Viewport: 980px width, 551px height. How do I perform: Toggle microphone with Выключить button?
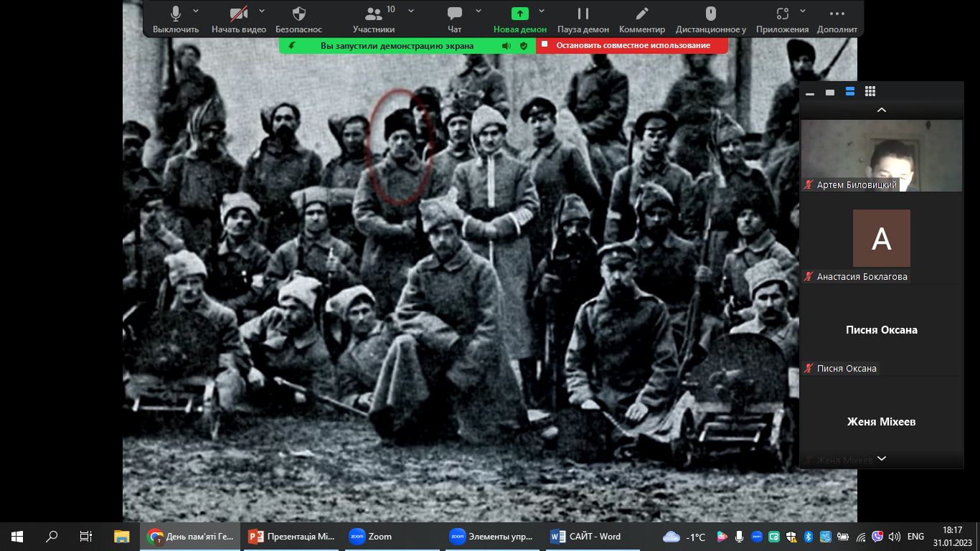pyautogui.click(x=175, y=14)
